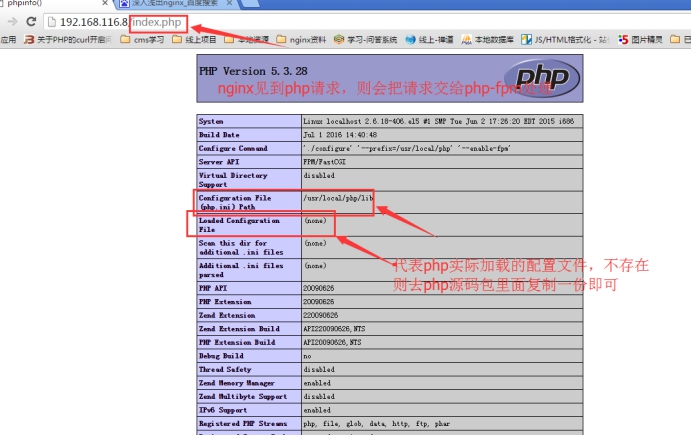This screenshot has width=692, height=436.
Task: Click the 'Jul 1 2016 14:40:48' value
Action: 340,135
